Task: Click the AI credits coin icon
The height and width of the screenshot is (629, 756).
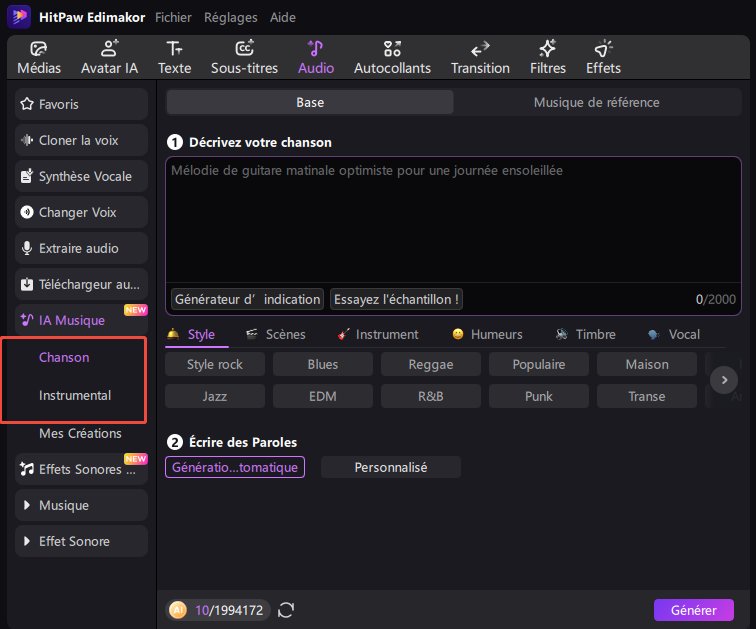Action: (x=177, y=610)
